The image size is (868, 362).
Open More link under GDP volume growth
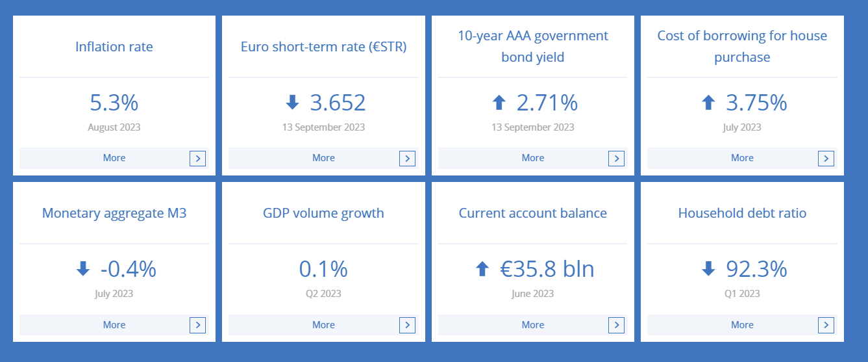pos(323,325)
